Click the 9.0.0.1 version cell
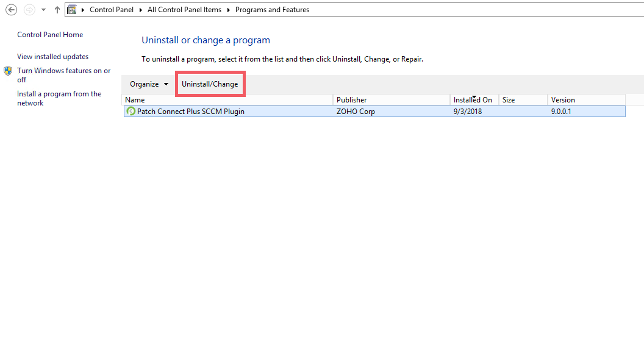The height and width of the screenshot is (350, 644). [x=561, y=112]
